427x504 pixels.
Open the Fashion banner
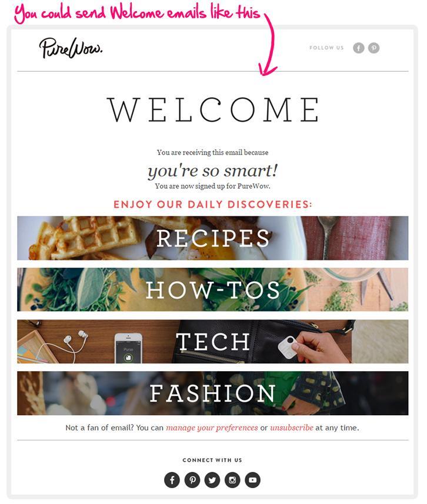213,393
